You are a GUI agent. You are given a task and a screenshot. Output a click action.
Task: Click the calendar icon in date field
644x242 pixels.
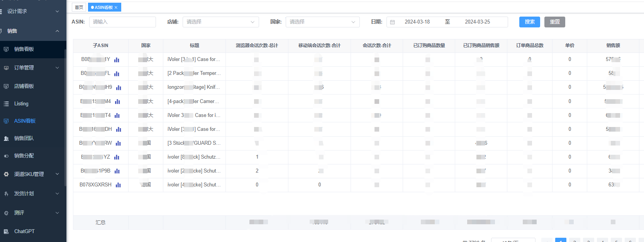pos(392,22)
